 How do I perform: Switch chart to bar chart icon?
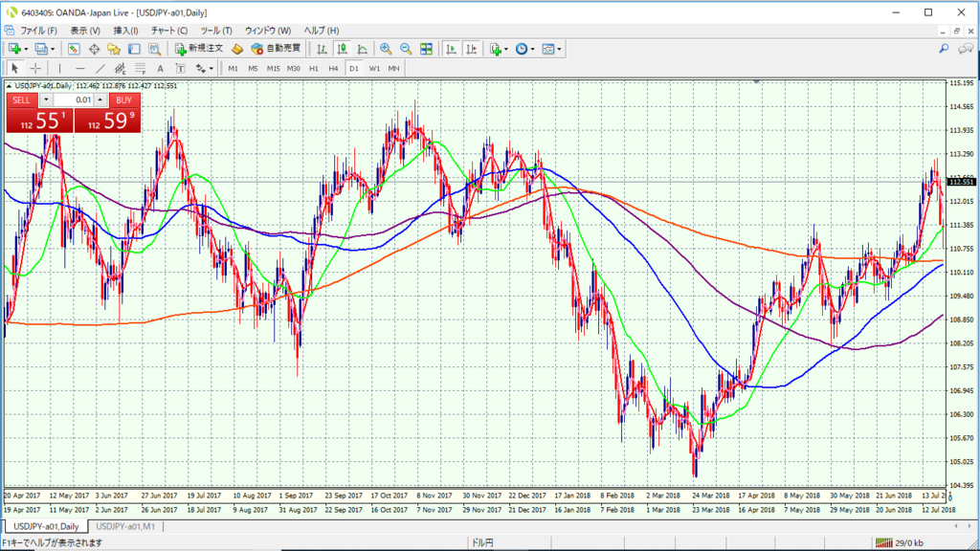[x=322, y=49]
